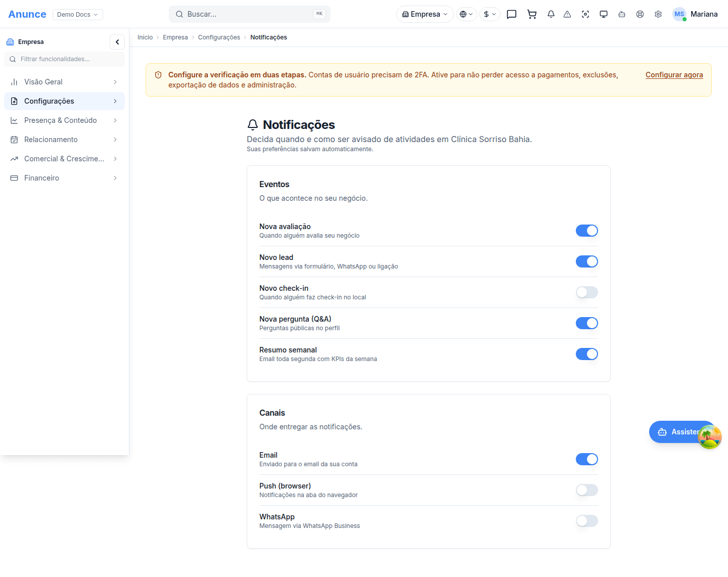Select Configurações in the sidebar
Screen dimensions: 728x577
pyautogui.click(x=64, y=101)
